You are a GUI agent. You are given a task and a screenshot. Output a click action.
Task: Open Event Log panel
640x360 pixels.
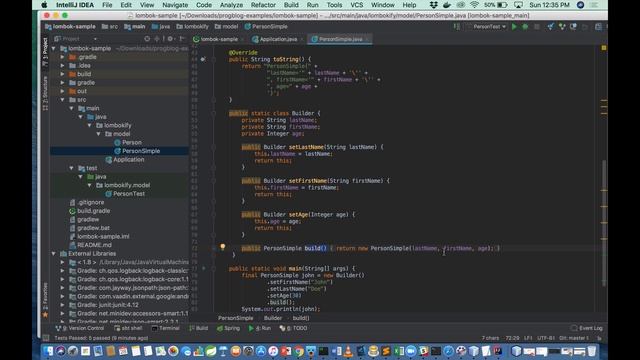coord(587,328)
